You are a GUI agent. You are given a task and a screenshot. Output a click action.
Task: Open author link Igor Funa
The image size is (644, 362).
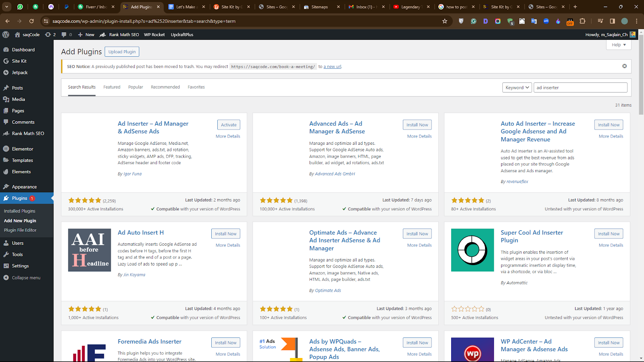132,174
